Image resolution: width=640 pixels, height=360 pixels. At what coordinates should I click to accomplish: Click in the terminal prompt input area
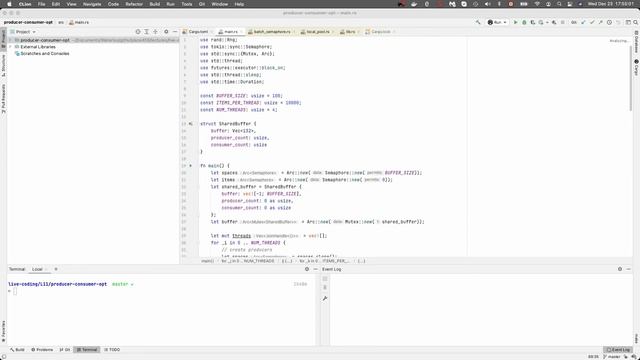15,291
